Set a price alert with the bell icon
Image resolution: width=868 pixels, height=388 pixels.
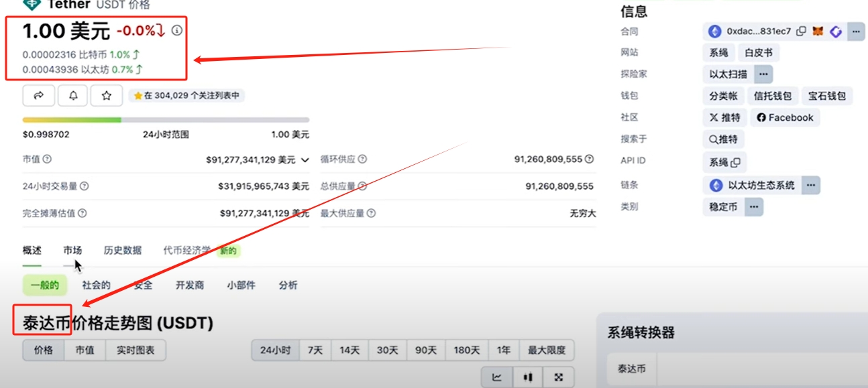(73, 96)
